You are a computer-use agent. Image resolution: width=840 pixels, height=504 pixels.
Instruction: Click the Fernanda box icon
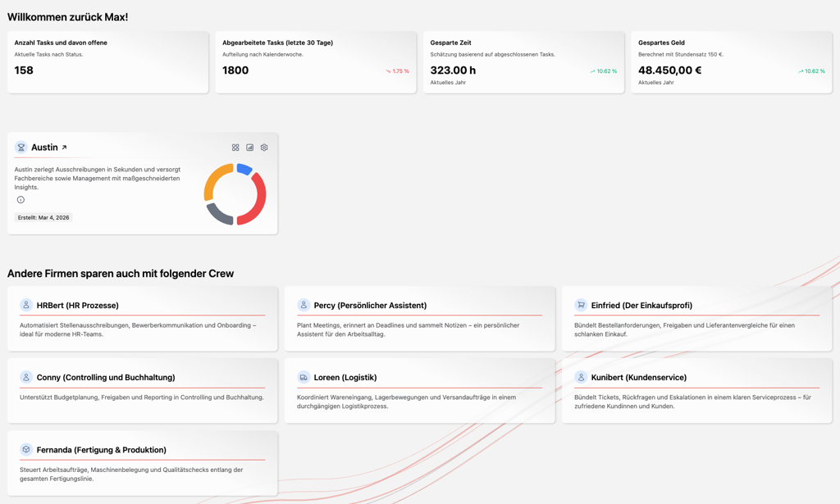click(x=26, y=449)
